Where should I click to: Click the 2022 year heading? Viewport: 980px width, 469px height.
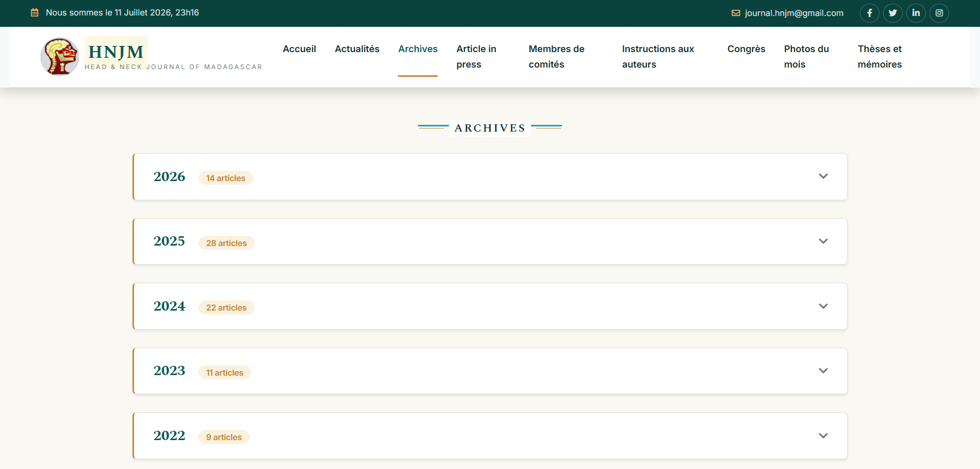169,435
